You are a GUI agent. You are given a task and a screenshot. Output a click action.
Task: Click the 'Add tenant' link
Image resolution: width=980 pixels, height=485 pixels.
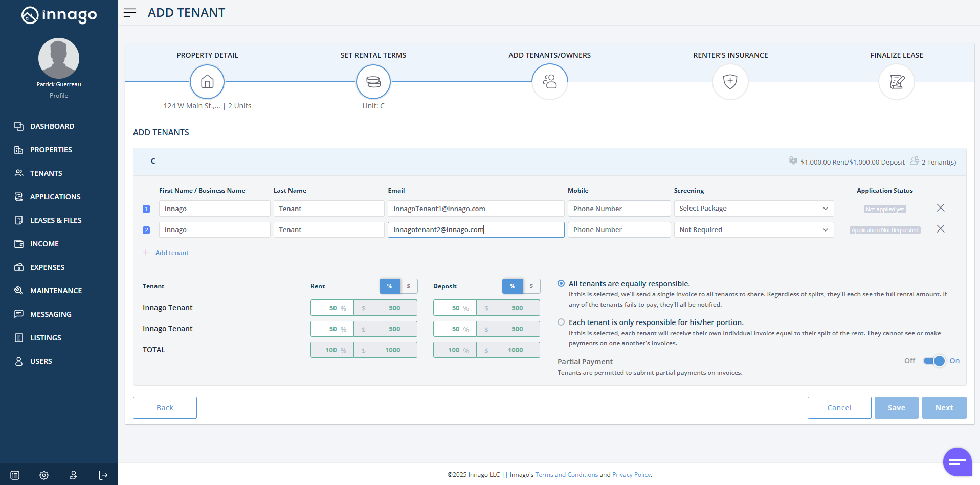click(x=172, y=253)
